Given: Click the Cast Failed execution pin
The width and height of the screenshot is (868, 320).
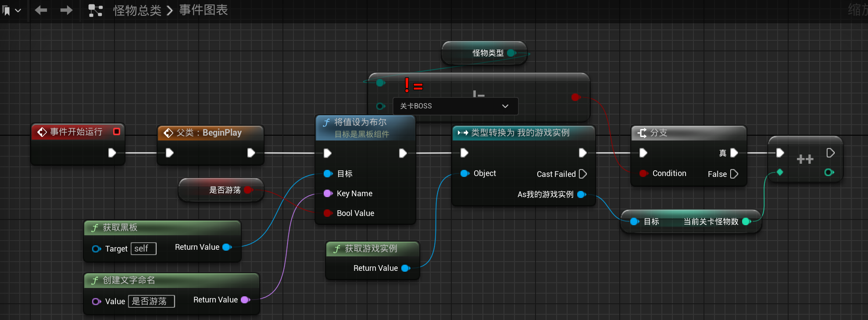Looking at the screenshot, I should pos(583,174).
